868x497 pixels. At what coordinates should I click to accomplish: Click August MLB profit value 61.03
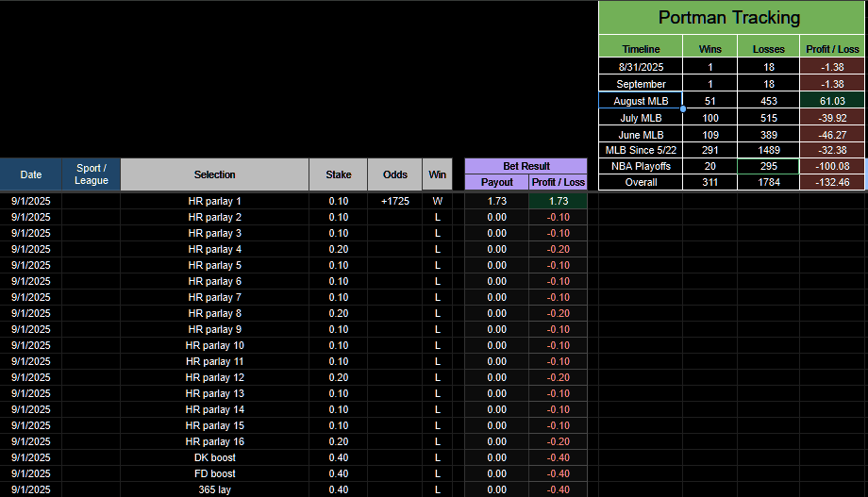832,101
